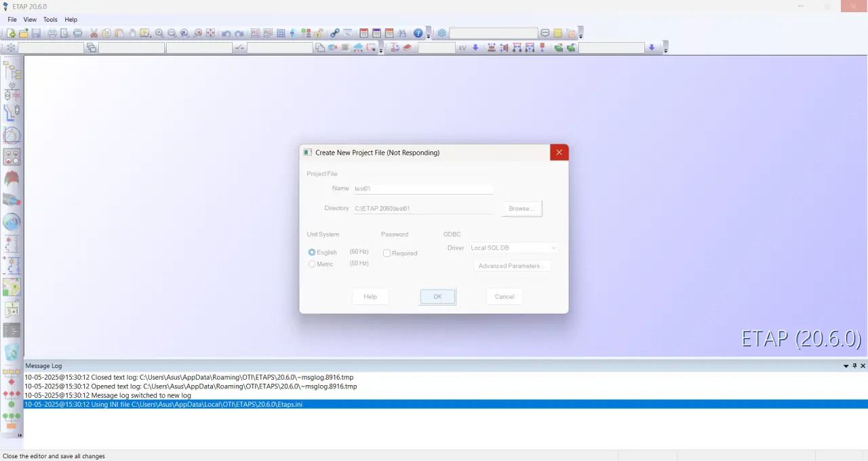The width and height of the screenshot is (868, 461).
Task: Click the Cancel button
Action: click(505, 296)
